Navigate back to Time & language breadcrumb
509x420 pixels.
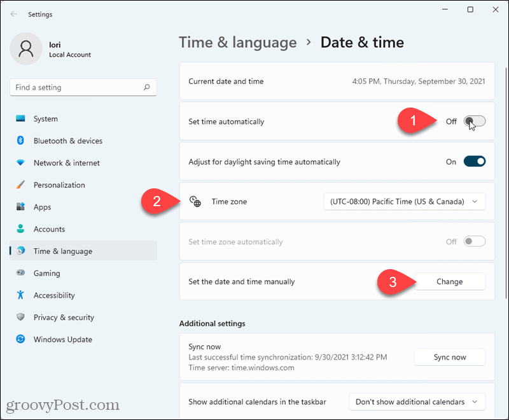tap(237, 43)
